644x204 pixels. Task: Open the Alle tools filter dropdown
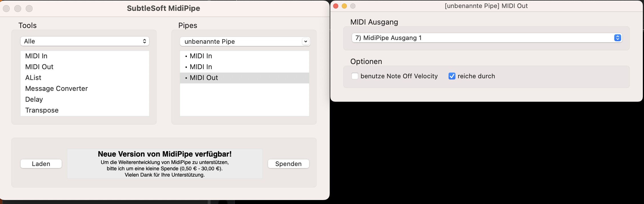coord(85,41)
